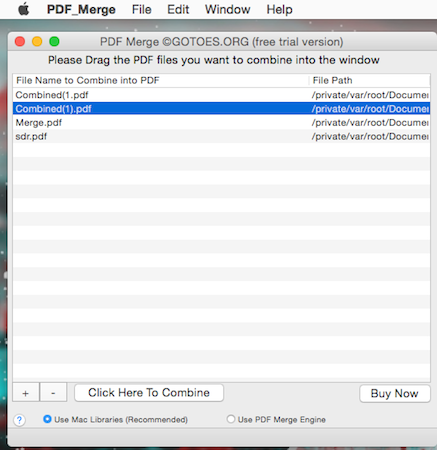Open the Window menu
Viewport: 437px width, 450px height.
click(x=228, y=9)
